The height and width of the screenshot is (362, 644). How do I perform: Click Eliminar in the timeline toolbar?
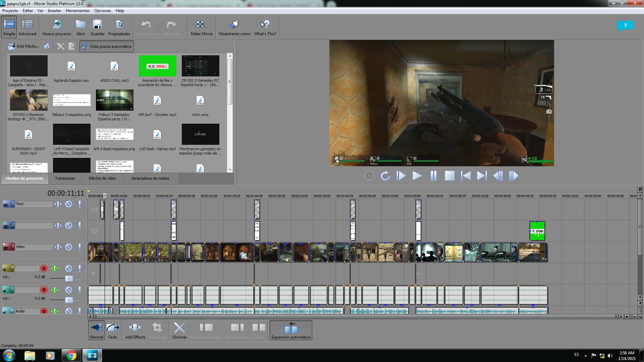click(x=179, y=330)
